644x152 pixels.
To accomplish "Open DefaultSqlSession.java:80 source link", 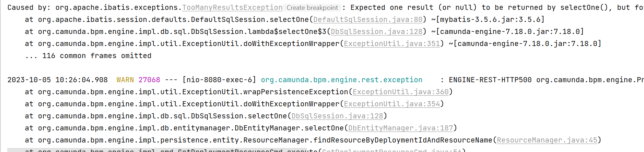I will point(368,19).
